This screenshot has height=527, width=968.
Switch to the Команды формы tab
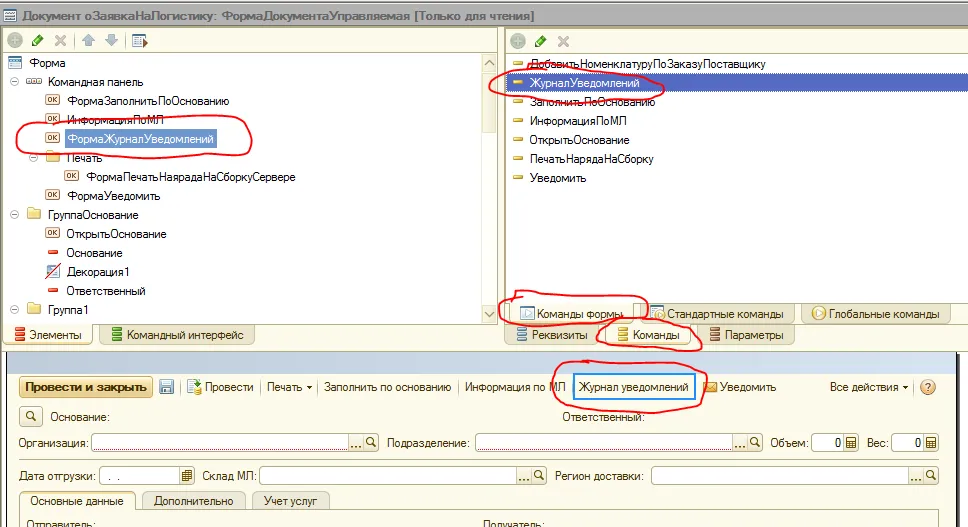pos(571,313)
